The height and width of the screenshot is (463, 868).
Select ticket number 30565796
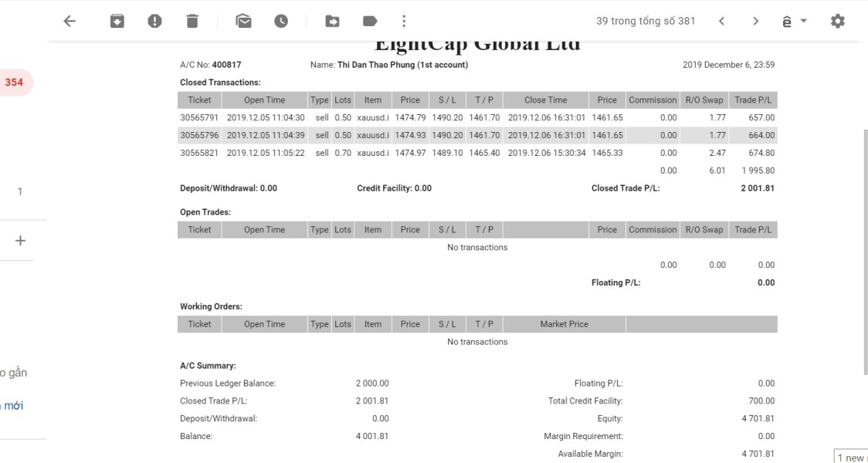point(199,135)
